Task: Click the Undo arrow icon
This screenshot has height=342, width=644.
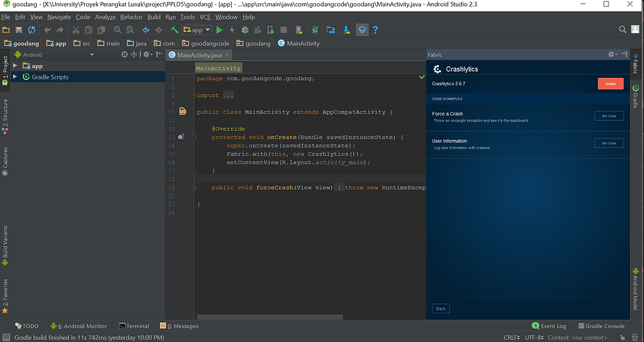Action: [x=47, y=30]
